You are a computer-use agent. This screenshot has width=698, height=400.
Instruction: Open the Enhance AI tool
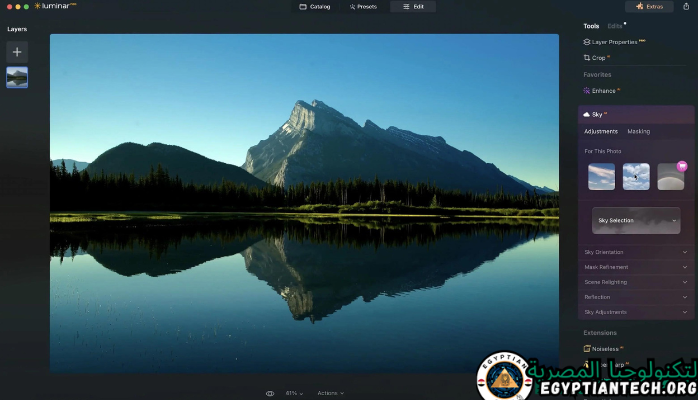pos(603,91)
